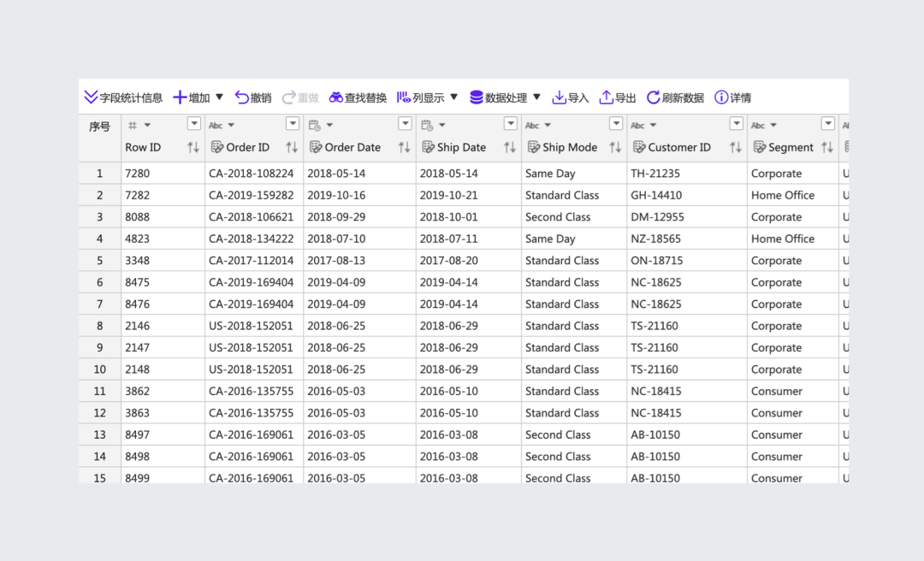Click the 撤销 undo icon

pos(242,97)
